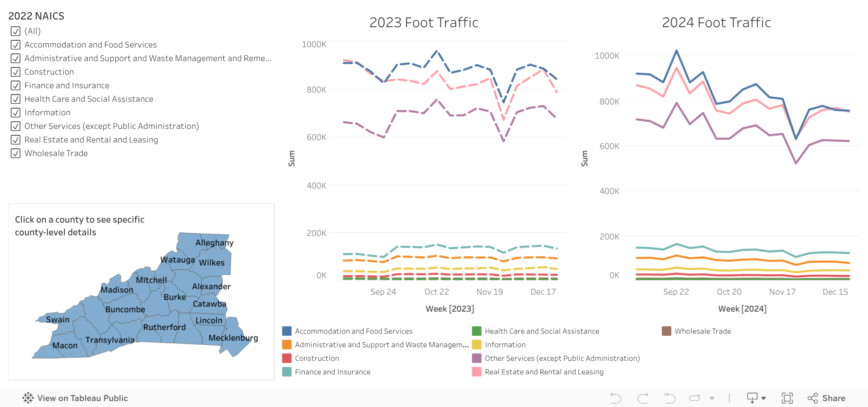The width and height of the screenshot is (868, 407).
Task: Uncheck the Wholesale Trade checkbox
Action: (x=16, y=153)
